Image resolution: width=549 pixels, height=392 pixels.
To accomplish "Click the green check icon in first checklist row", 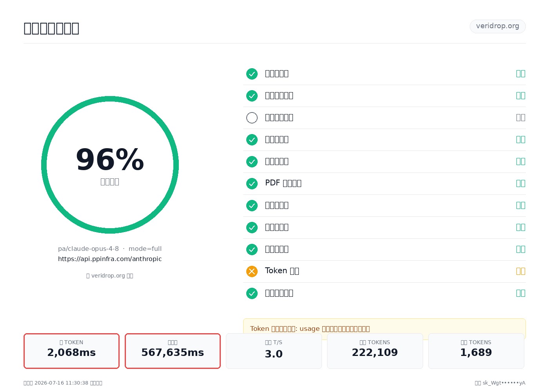I will coord(252,74).
